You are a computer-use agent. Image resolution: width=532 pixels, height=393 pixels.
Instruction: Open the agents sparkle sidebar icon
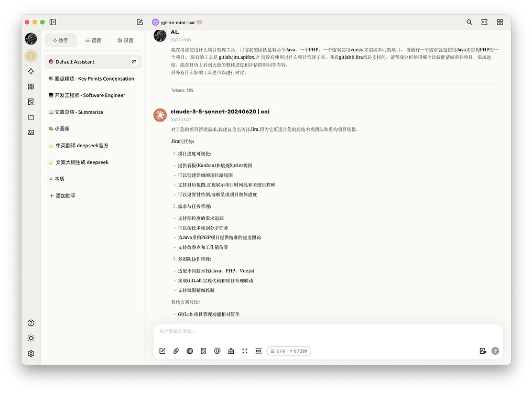pos(31,71)
